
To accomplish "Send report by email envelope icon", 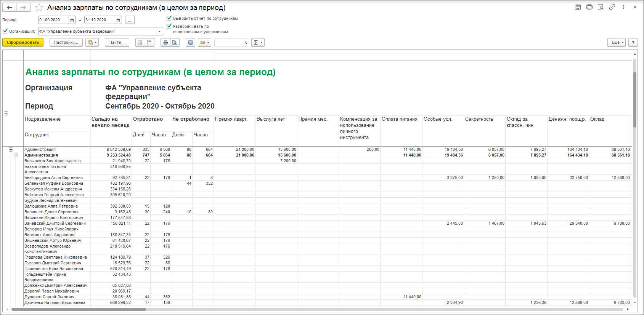I will pos(204,43).
